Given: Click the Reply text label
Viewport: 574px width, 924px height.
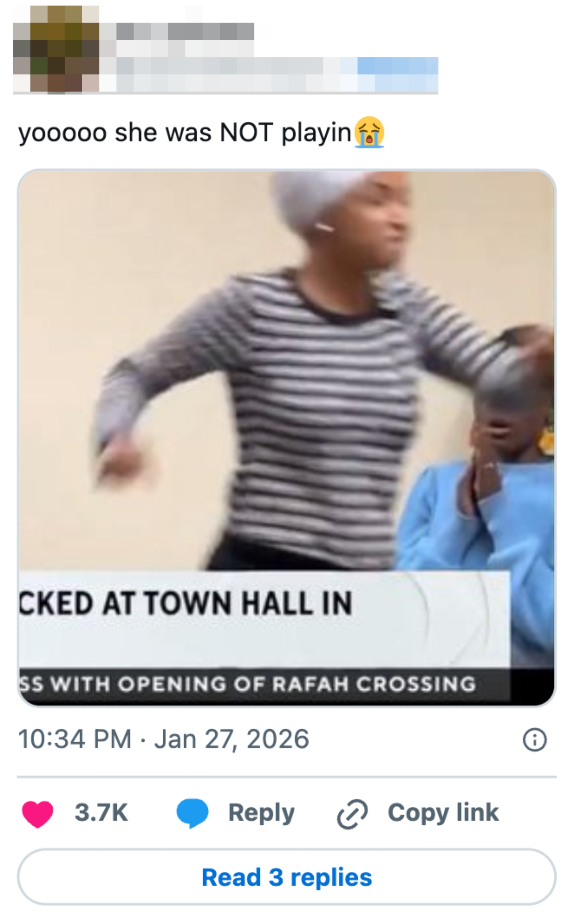Looking at the screenshot, I should [x=261, y=813].
